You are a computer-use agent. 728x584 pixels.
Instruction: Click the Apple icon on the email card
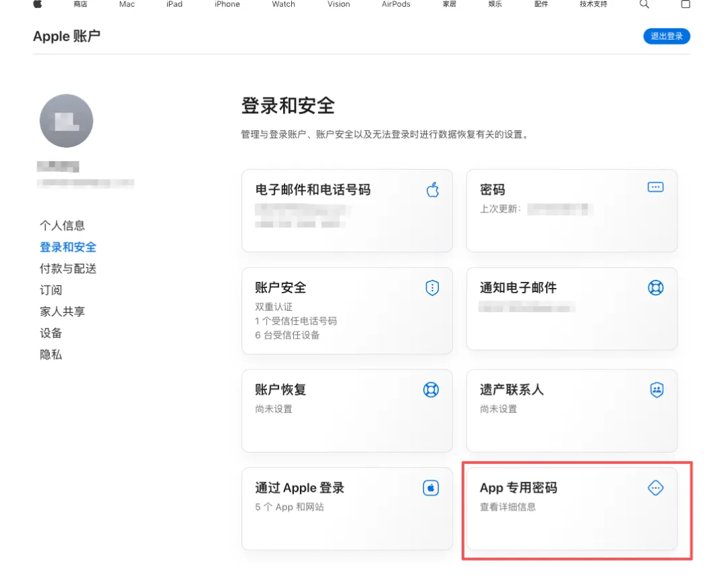coord(433,189)
